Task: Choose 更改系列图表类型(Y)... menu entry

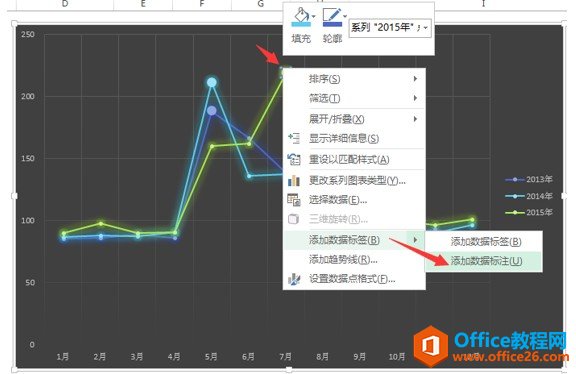Action: (x=354, y=180)
